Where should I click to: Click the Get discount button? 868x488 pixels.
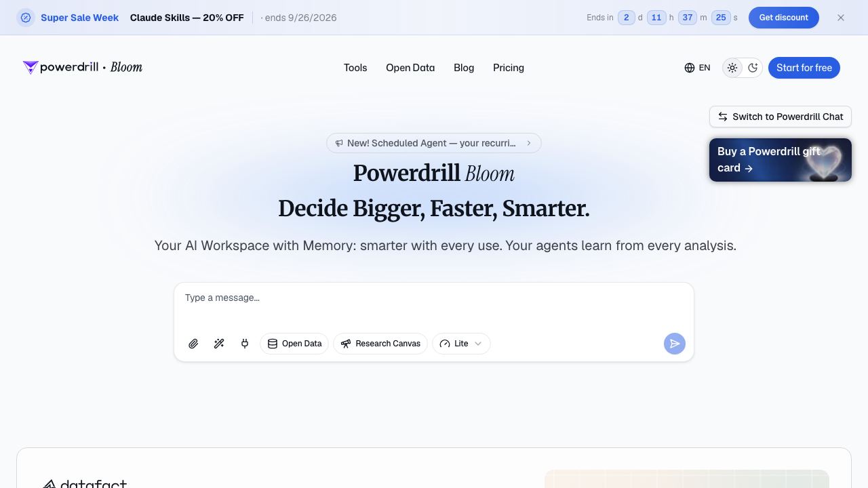784,18
